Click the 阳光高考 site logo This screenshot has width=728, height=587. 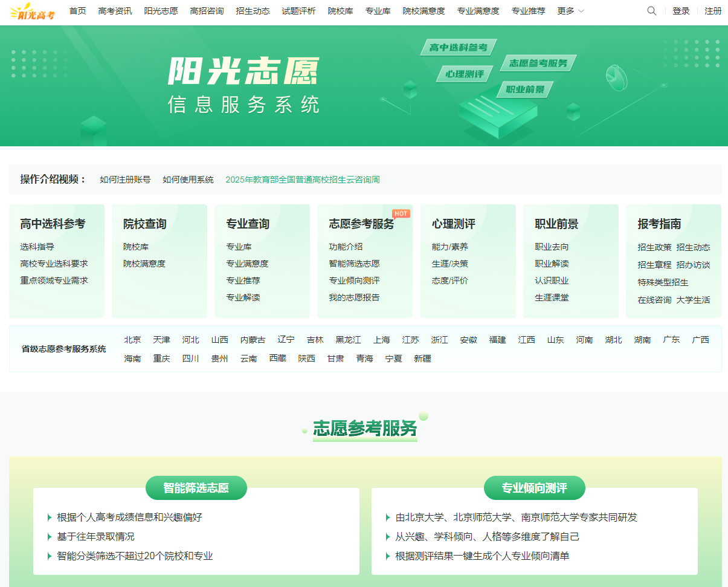pyautogui.click(x=33, y=11)
